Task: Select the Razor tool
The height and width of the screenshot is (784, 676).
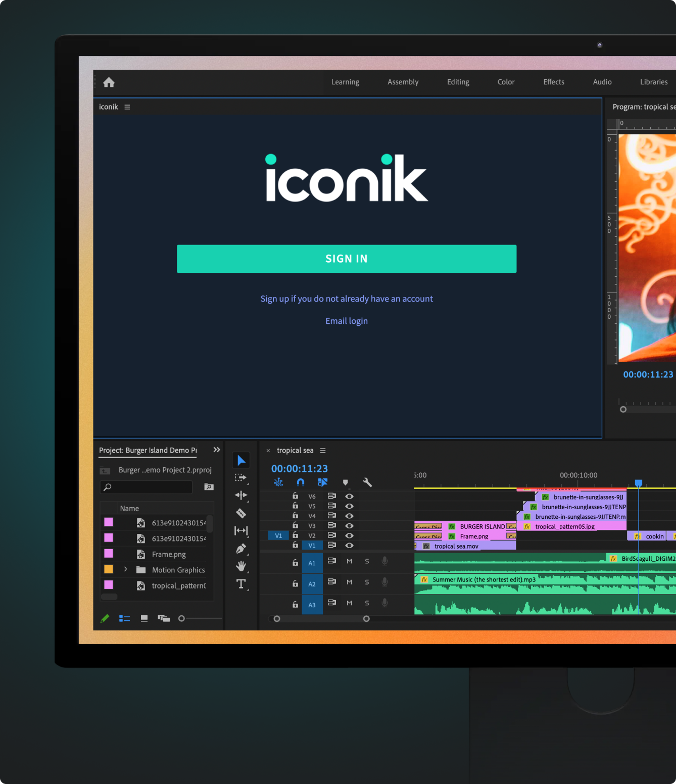Action: pyautogui.click(x=241, y=513)
